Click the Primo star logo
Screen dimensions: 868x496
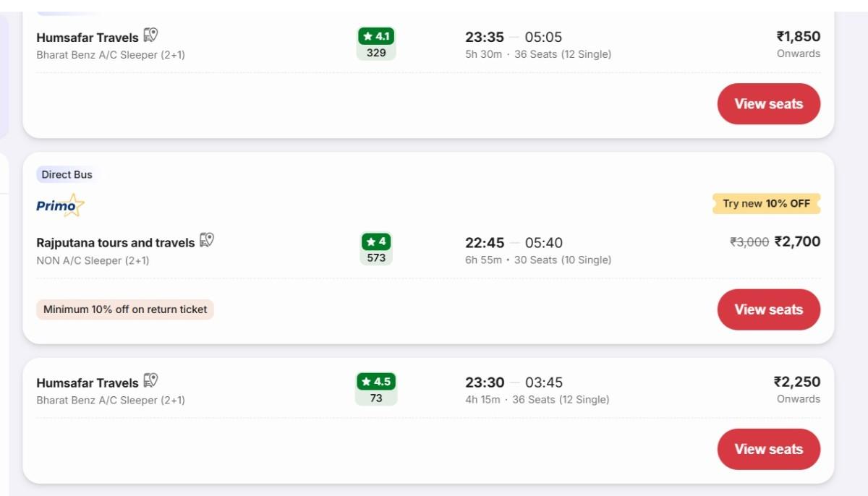[x=61, y=206]
